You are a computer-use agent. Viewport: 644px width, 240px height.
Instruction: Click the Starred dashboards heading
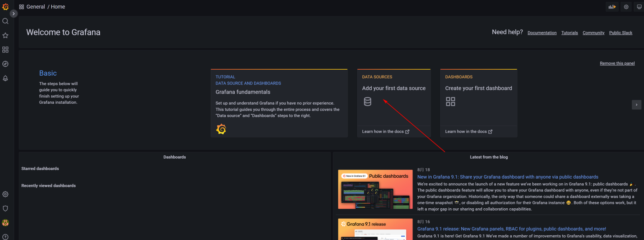40,169
